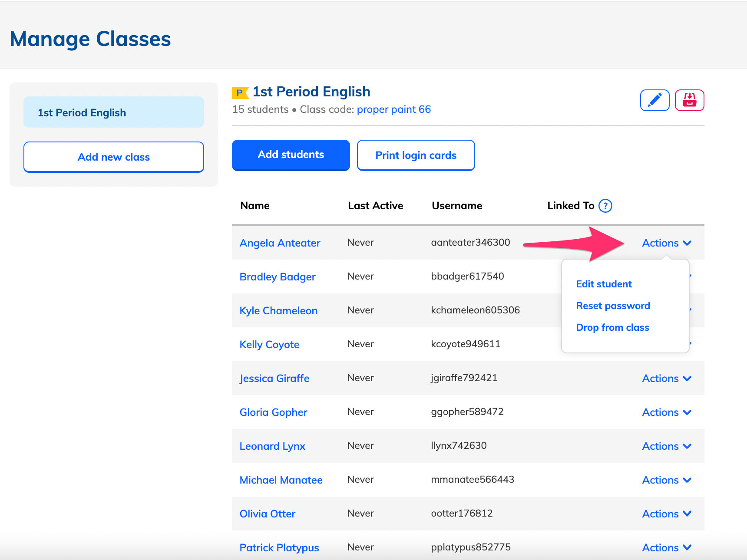Click the red archive class icon
The width and height of the screenshot is (747, 560).
pyautogui.click(x=689, y=100)
